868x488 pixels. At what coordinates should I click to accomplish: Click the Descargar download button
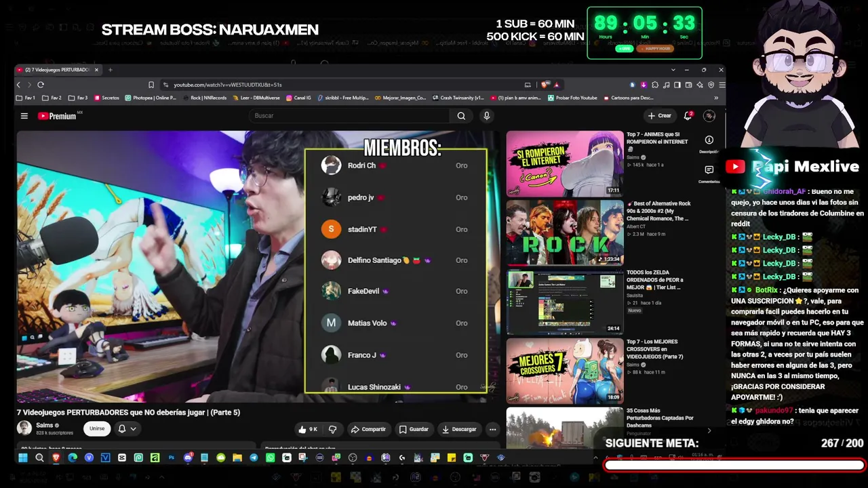click(x=459, y=429)
